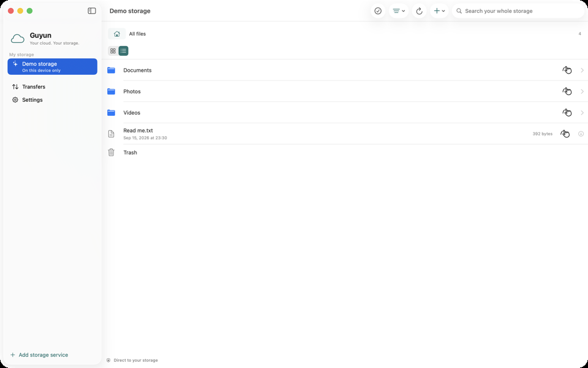
Task: Click the Photos folder icon
Action: click(x=111, y=91)
